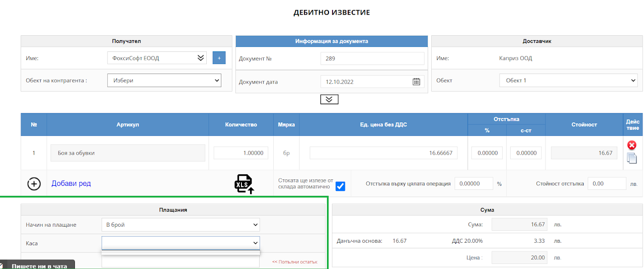
Task: Click the ДДС 20.00% label
Action: click(x=467, y=241)
